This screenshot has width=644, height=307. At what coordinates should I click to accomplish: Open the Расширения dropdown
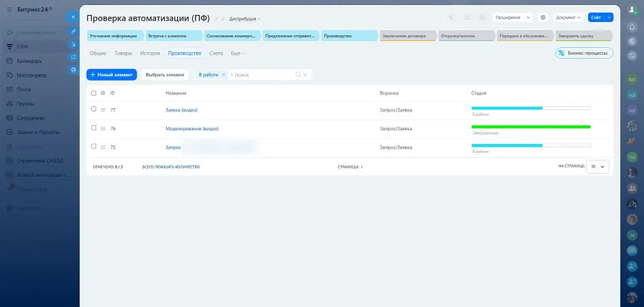tap(512, 17)
